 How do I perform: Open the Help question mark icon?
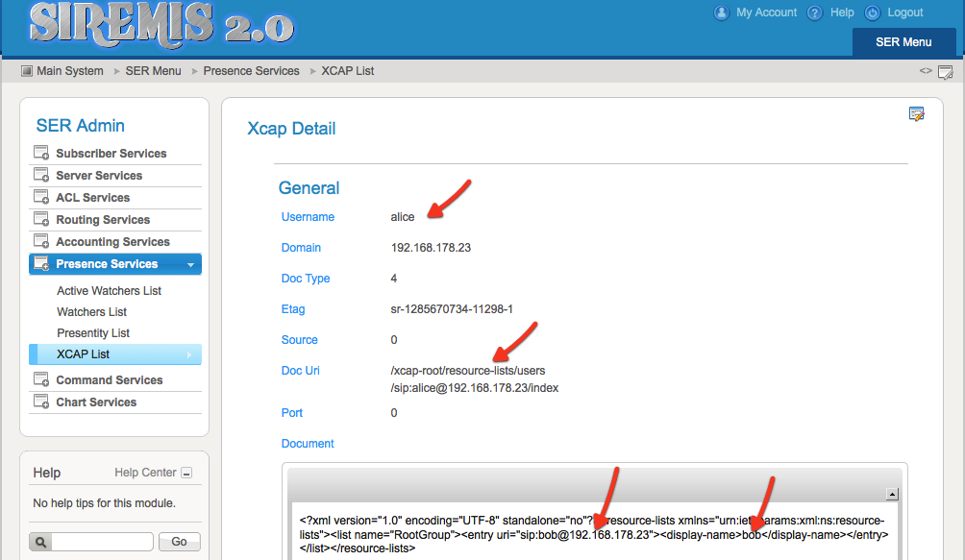(815, 13)
